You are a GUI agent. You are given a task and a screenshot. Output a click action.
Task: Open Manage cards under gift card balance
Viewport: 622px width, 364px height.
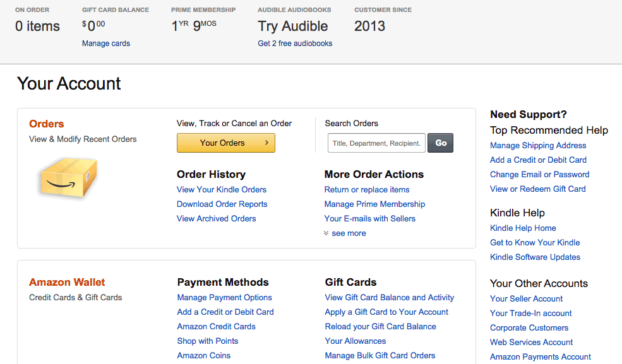point(106,44)
